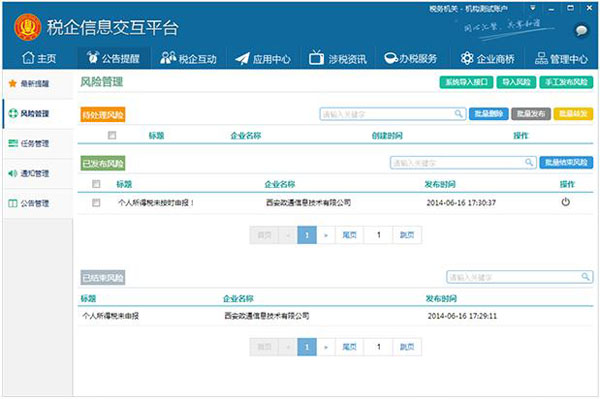Screen dimensions: 600x399
Task: Click previous « arrow in 已发布风险 pagination
Action: coord(288,235)
